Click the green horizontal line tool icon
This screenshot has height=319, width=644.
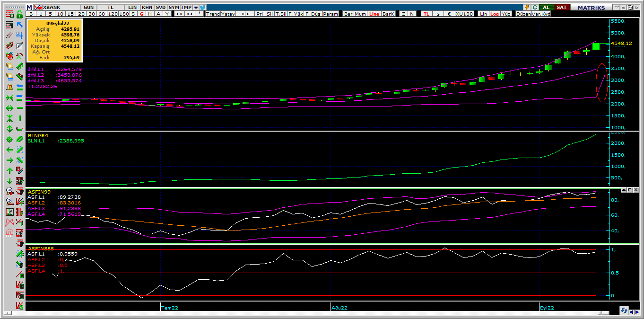pos(20,108)
